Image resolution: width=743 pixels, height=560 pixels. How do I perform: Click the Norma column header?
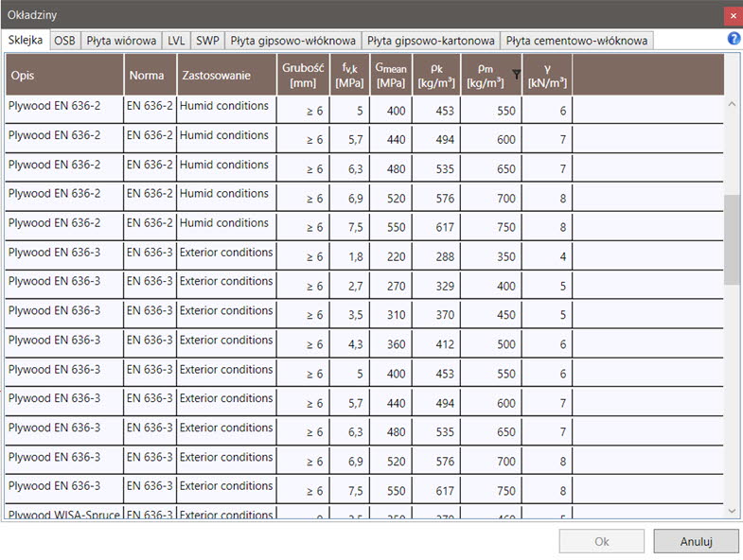(x=150, y=75)
